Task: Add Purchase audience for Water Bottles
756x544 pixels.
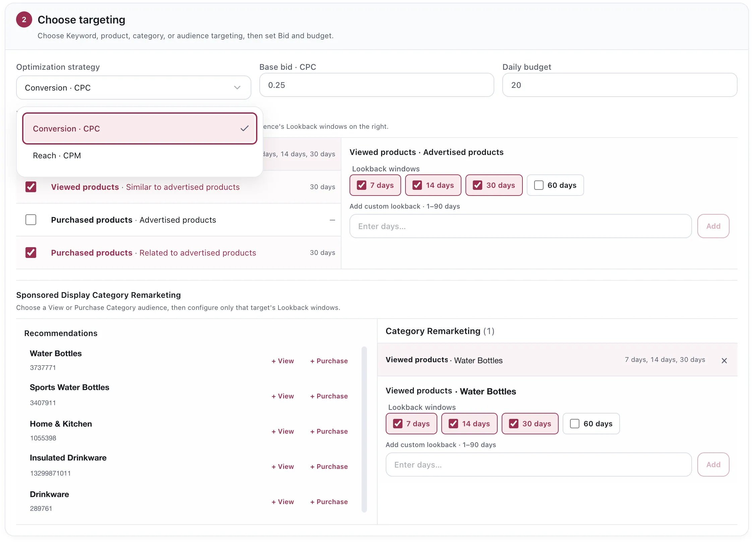Action: coord(329,361)
